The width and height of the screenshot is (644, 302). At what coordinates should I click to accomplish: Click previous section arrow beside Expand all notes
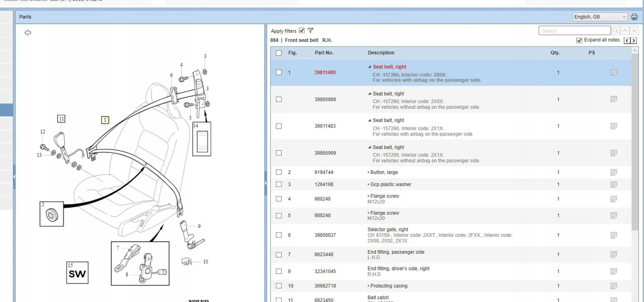click(627, 40)
